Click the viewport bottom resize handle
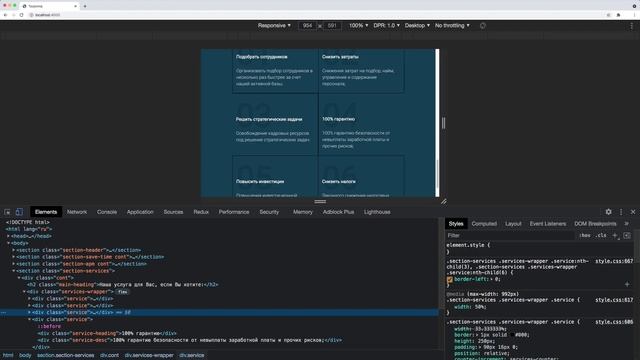 pyautogui.click(x=320, y=201)
